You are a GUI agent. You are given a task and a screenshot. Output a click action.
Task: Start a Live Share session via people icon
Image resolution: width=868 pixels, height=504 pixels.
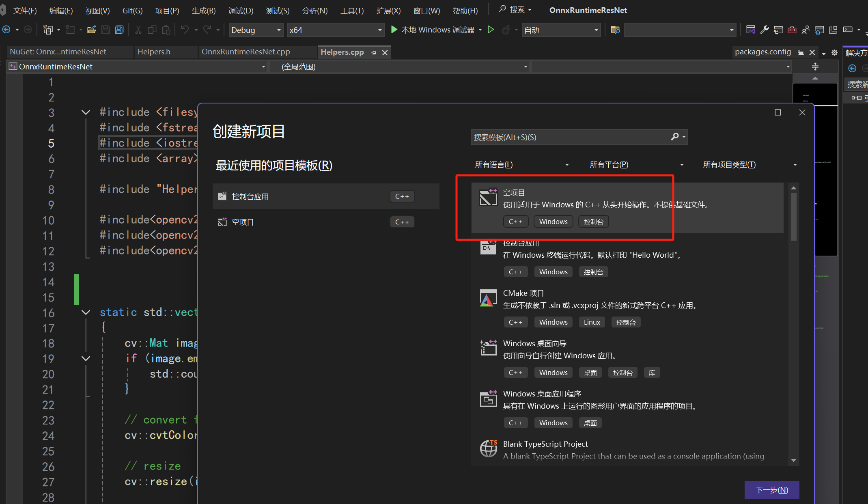coord(806,30)
